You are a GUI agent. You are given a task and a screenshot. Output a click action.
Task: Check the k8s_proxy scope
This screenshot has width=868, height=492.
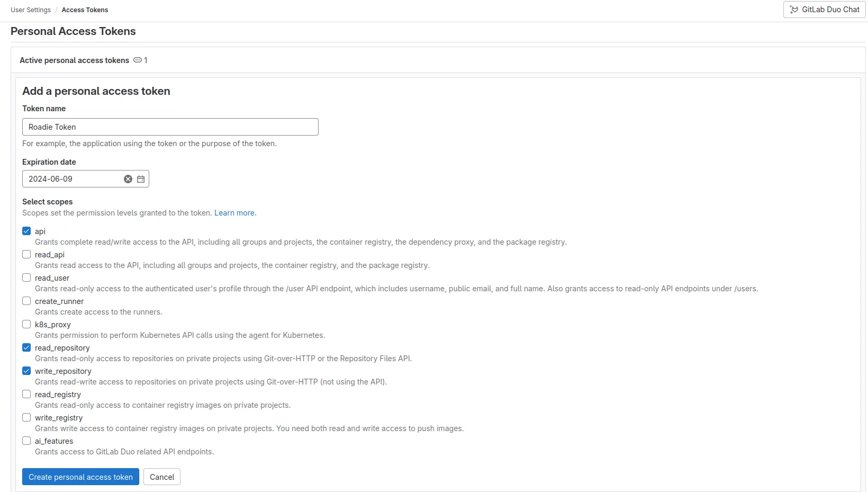[26, 324]
